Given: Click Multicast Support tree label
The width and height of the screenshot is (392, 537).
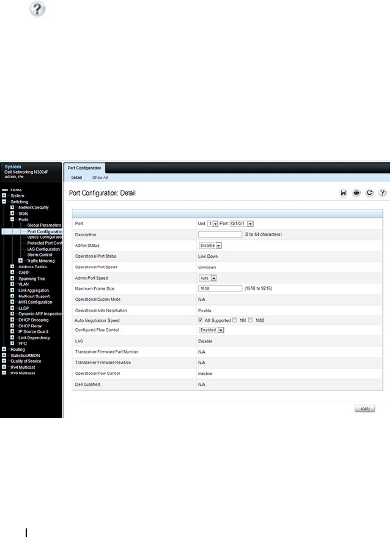Looking at the screenshot, I should pos(34,296).
